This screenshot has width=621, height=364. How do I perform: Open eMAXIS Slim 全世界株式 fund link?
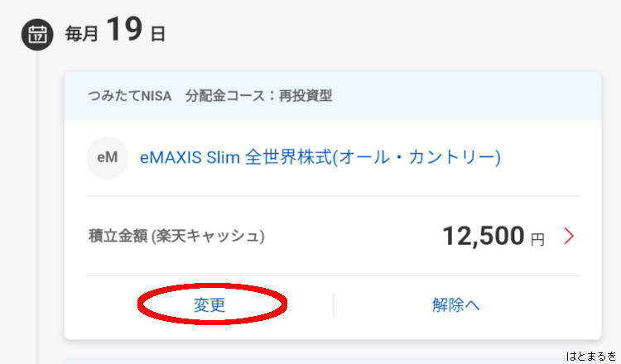pyautogui.click(x=320, y=157)
